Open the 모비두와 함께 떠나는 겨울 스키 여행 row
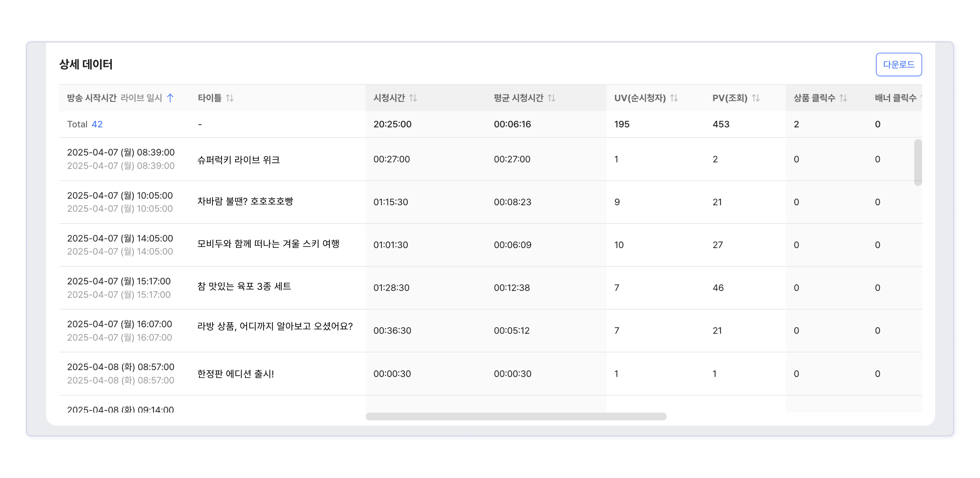Viewport: 980px width, 478px height. [x=268, y=244]
